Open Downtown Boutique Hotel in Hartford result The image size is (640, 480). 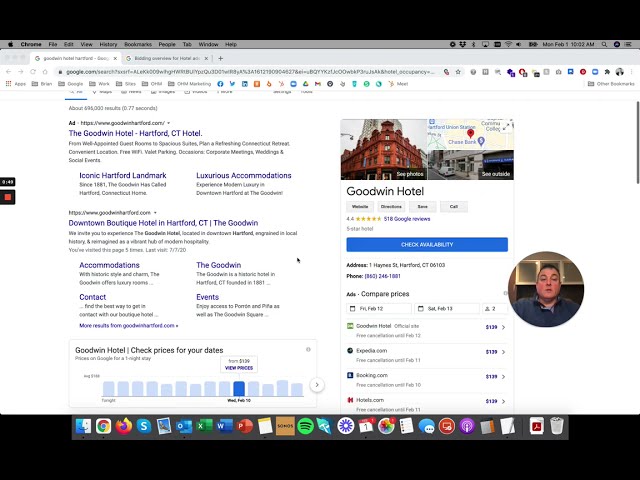tap(163, 223)
